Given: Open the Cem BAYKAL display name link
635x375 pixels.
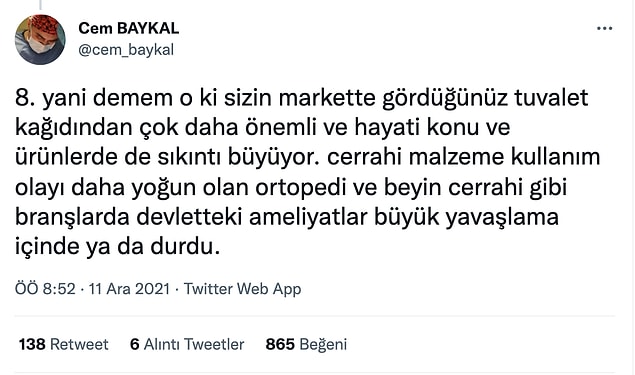Looking at the screenshot, I should 129,28.
